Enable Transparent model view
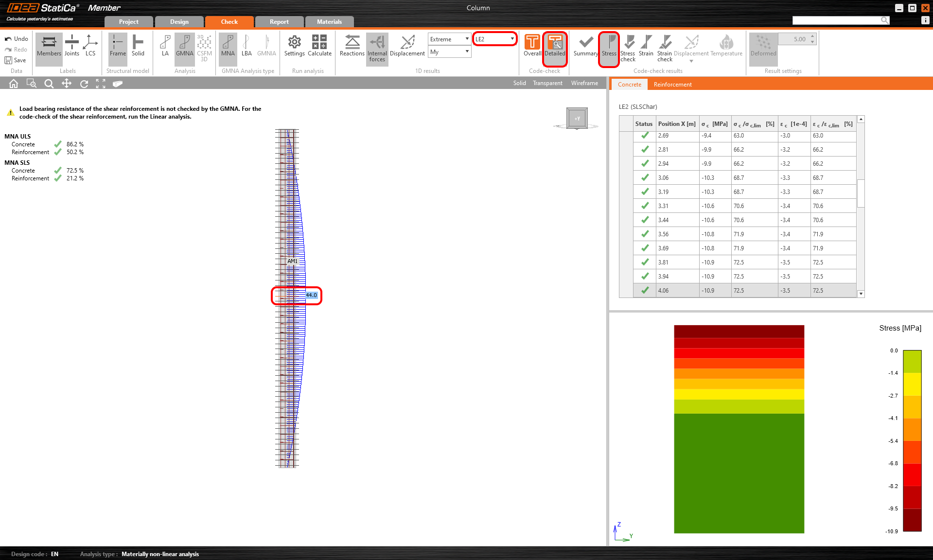This screenshot has width=933, height=560. (x=547, y=83)
